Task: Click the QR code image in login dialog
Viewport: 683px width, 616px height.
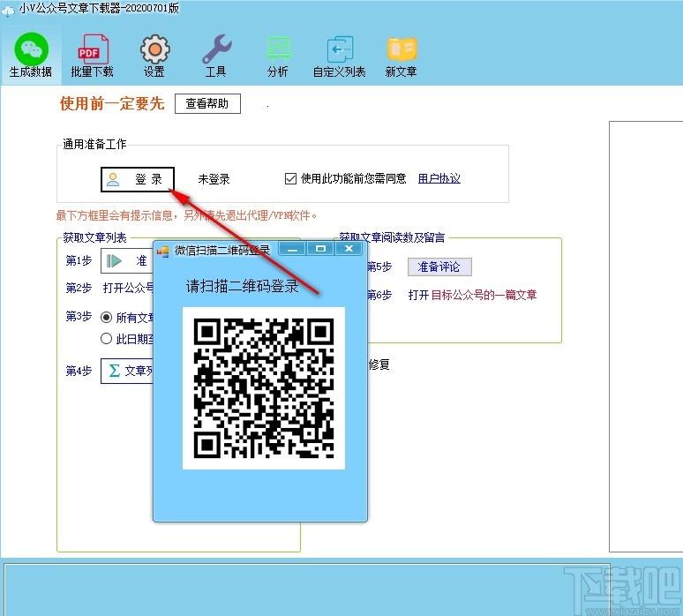Action: click(264, 388)
